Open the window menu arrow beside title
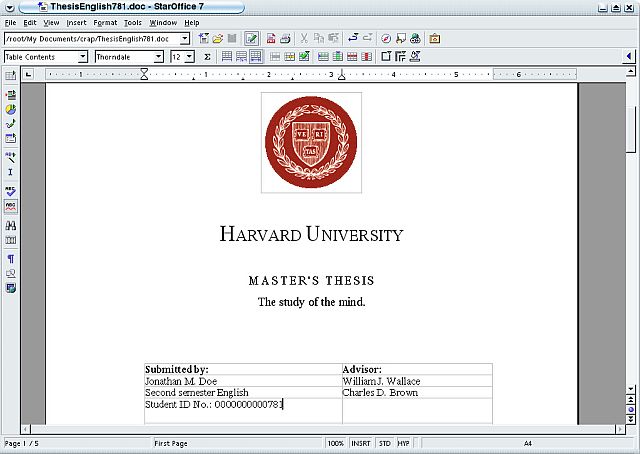Image resolution: width=640 pixels, height=454 pixels. 9,7
